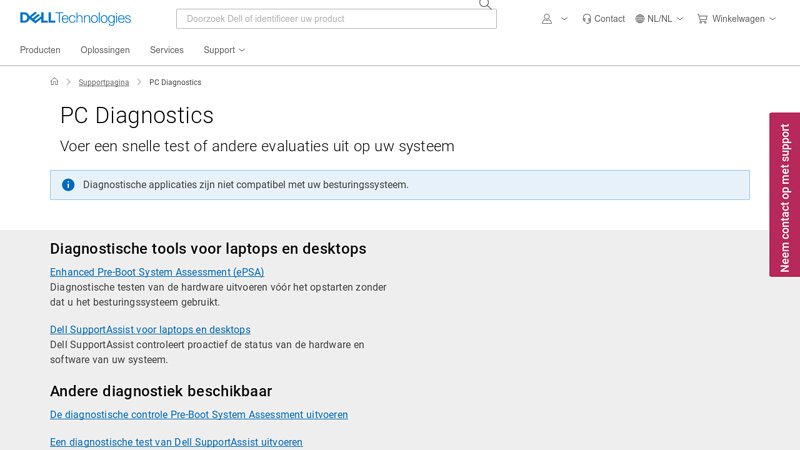Expand the Winkelwagen dropdown

click(x=772, y=18)
